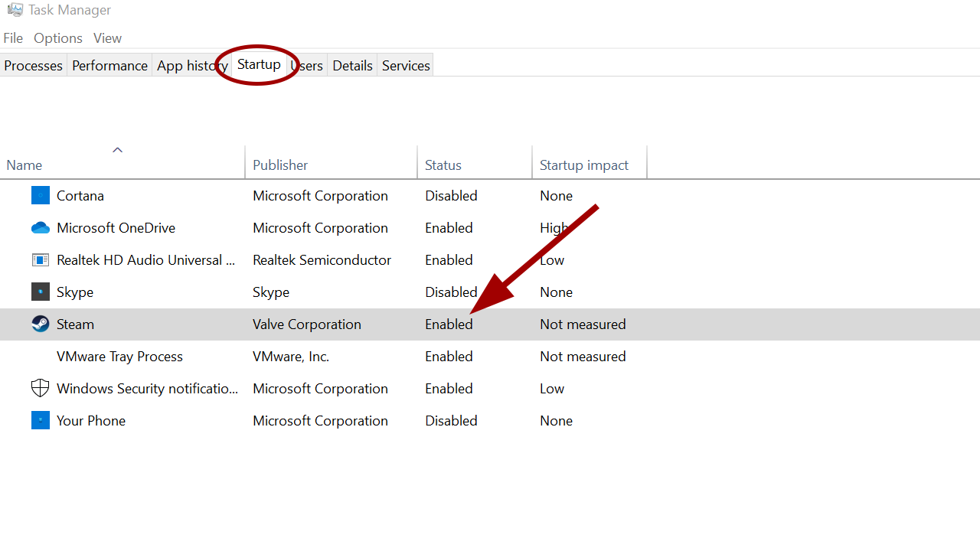
Task: Click Steam's Enabled status
Action: click(x=449, y=324)
